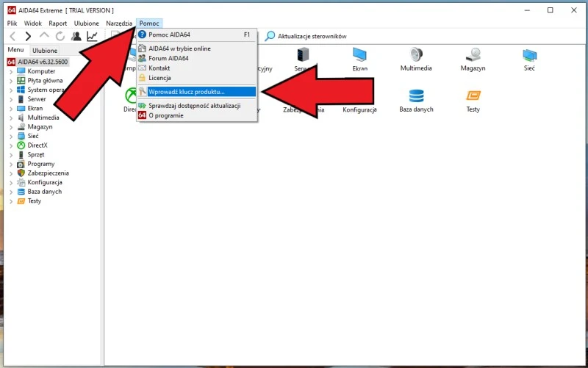588x368 pixels.
Task: Switch to the Ulubione tab
Action: coord(45,51)
